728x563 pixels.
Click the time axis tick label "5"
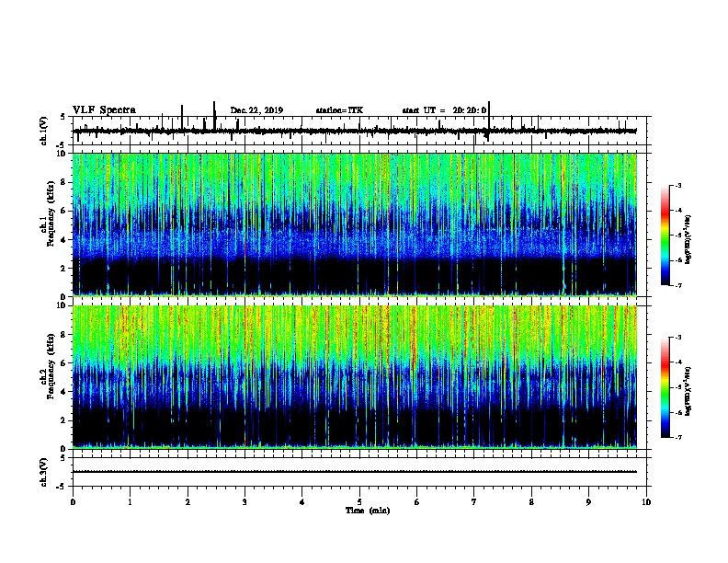(359, 502)
